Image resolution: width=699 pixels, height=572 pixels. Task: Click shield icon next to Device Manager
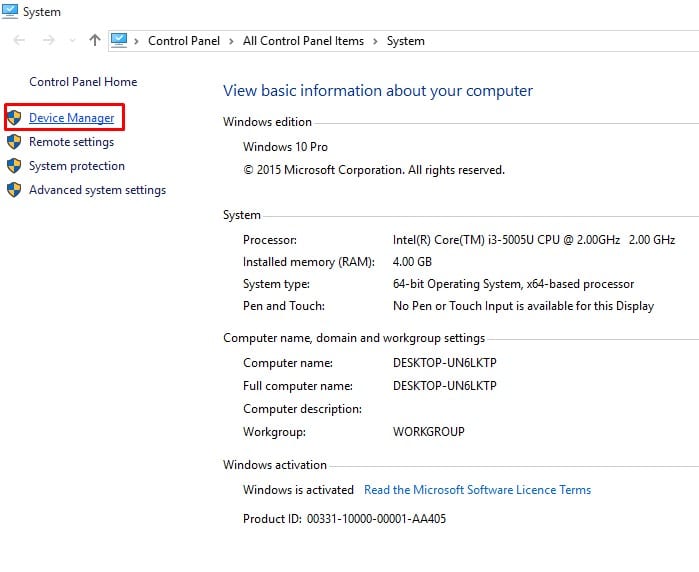tap(14, 118)
